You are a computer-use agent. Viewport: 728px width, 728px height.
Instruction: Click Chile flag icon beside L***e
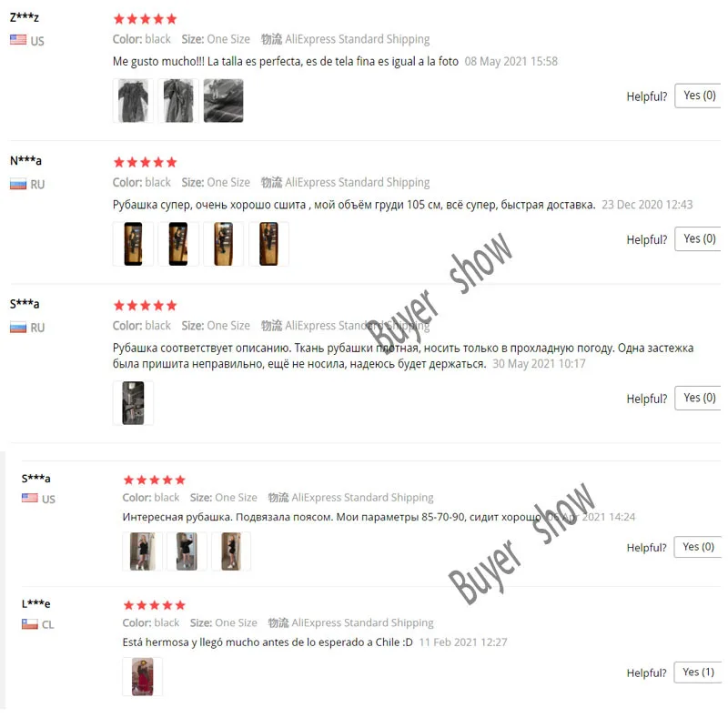[x=30, y=624]
